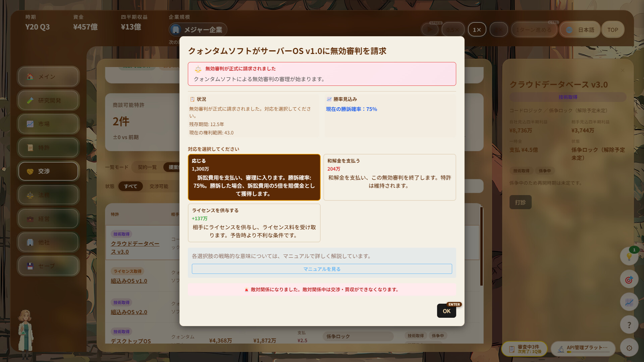Select the 和解金を支払う settlement option
The width and height of the screenshot is (644, 362).
pos(389,177)
